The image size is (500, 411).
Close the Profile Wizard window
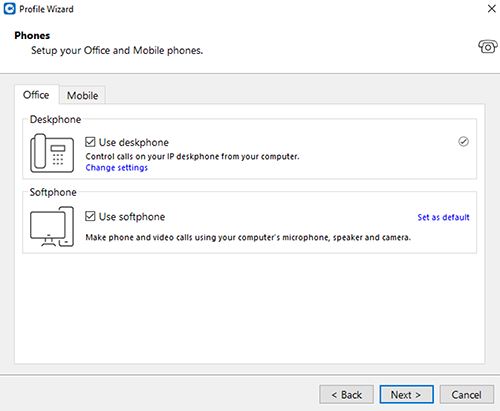click(x=492, y=9)
